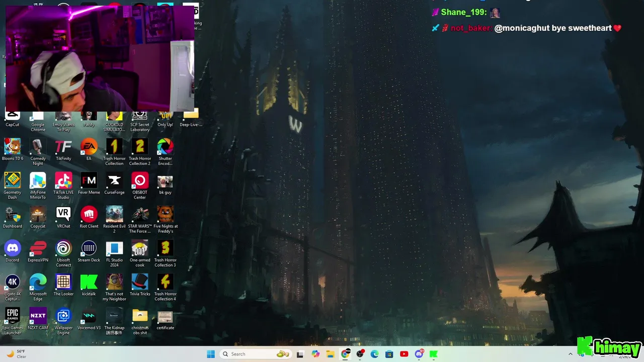Open Ubisoft Connect from the desktop
This screenshot has width=644, height=362.
coord(63,254)
